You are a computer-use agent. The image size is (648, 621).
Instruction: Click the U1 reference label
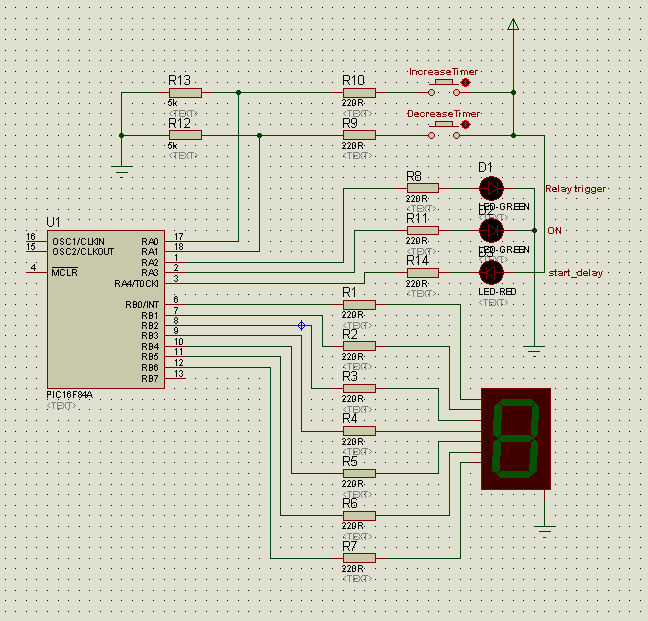click(x=53, y=223)
